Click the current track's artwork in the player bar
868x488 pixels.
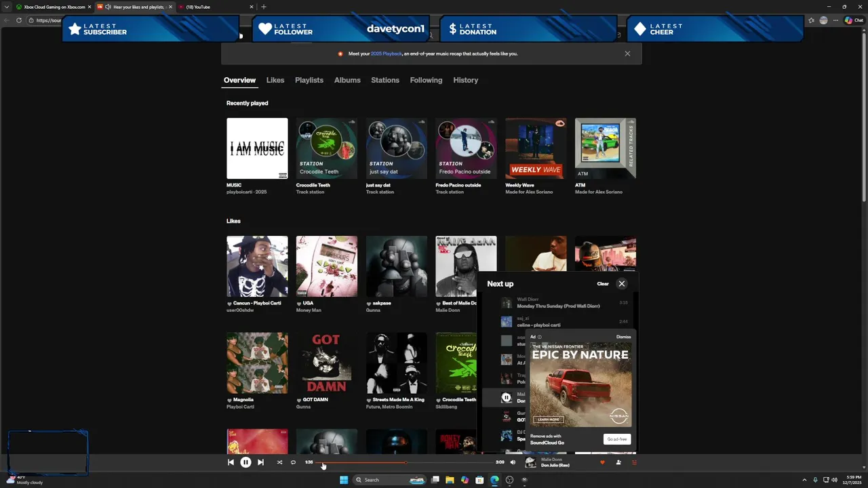[x=531, y=462]
